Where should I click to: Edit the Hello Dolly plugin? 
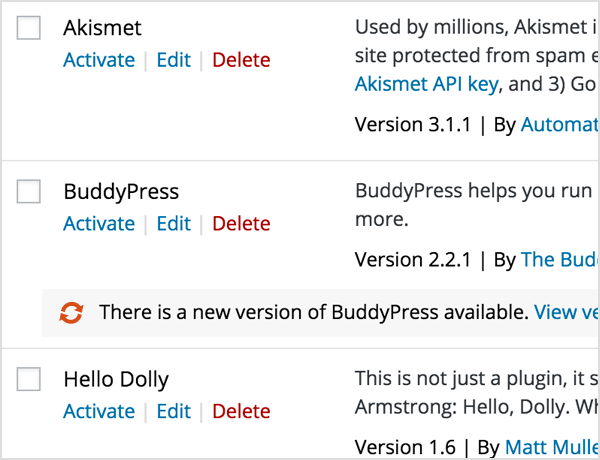pos(173,411)
